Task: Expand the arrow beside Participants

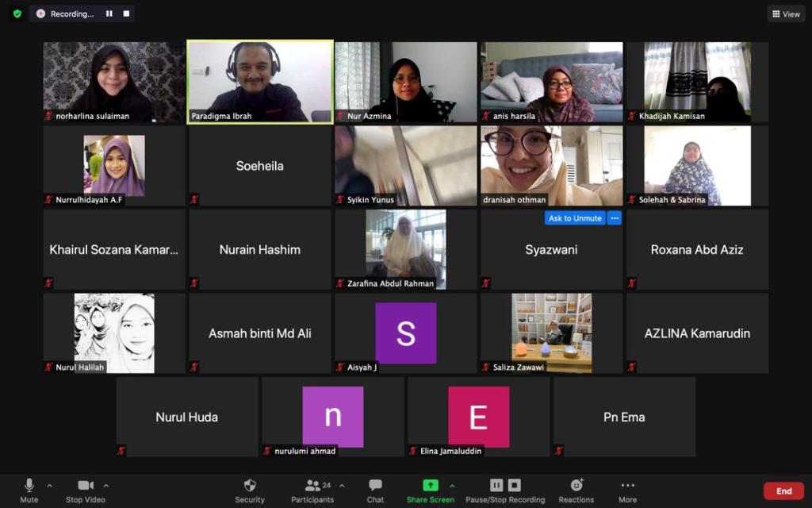Action: (342, 486)
